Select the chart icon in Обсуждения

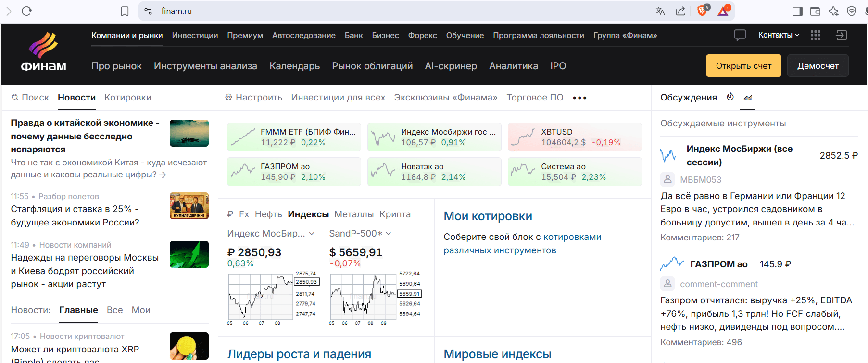(748, 97)
